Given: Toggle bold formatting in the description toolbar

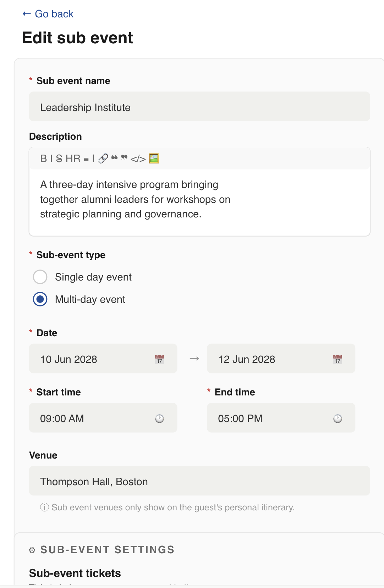Looking at the screenshot, I should pyautogui.click(x=43, y=159).
